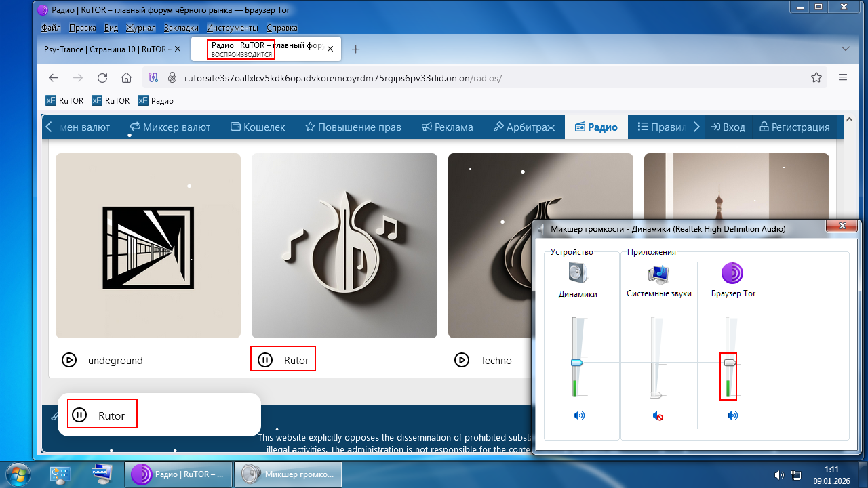
Task: Reload the page with the refresh icon
Action: [x=102, y=77]
